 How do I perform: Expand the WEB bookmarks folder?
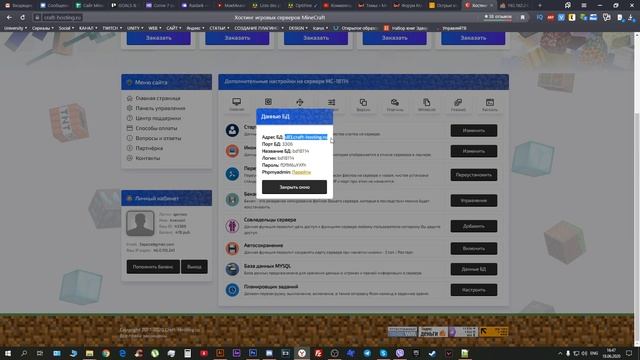155,28
